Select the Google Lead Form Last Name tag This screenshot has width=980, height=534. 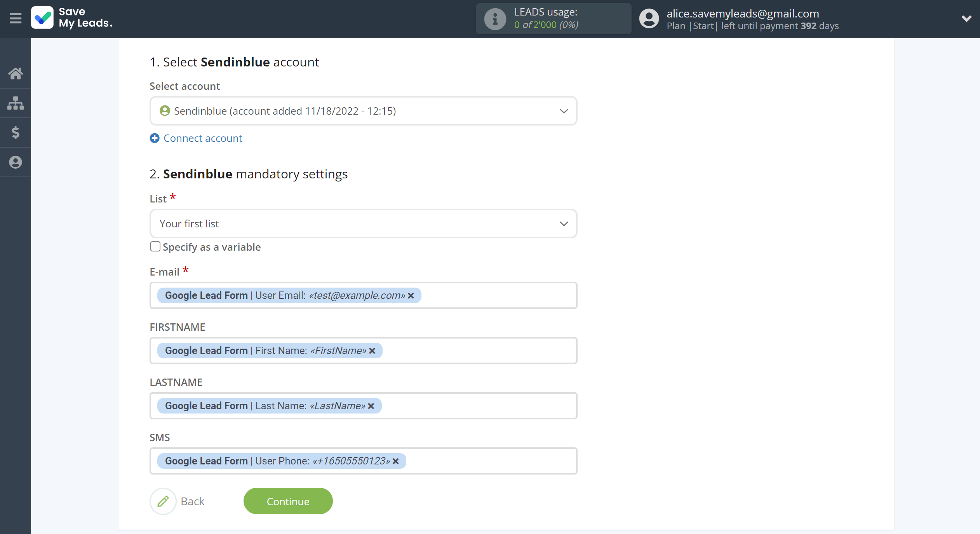point(269,406)
